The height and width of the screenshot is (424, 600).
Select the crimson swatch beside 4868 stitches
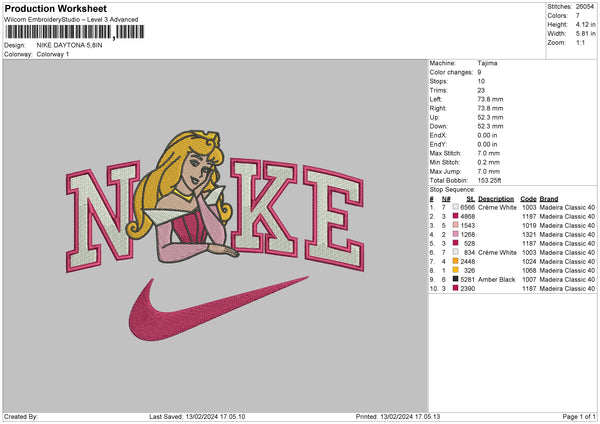click(455, 216)
